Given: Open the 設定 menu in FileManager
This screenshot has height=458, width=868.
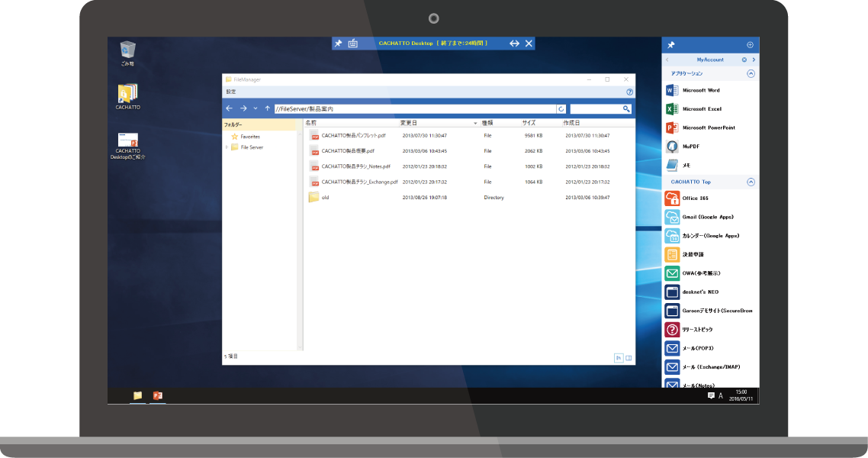Looking at the screenshot, I should [231, 92].
